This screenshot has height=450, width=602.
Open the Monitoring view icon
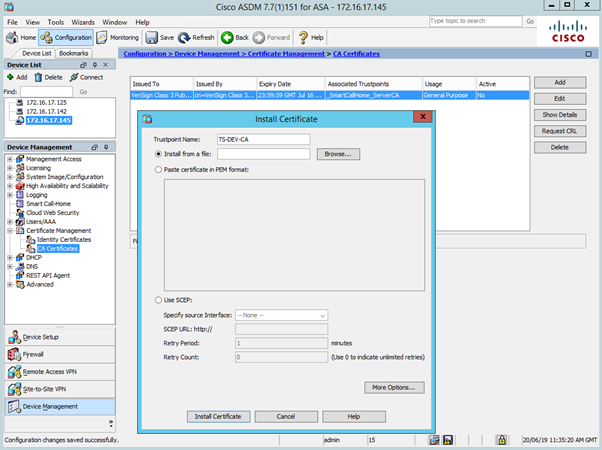tap(101, 37)
